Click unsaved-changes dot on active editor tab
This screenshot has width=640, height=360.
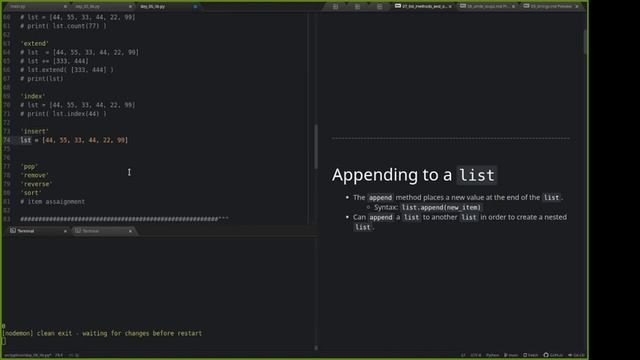[196, 7]
